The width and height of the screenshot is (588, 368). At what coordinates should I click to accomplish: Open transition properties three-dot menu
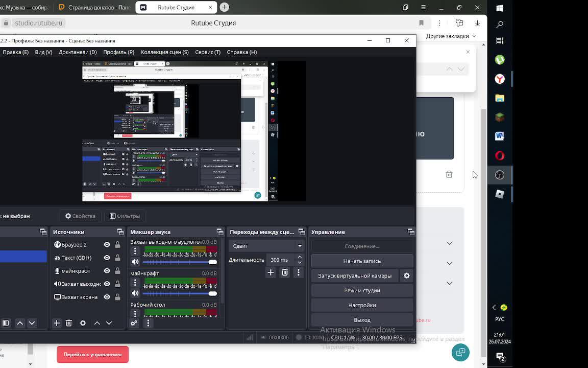299,272
